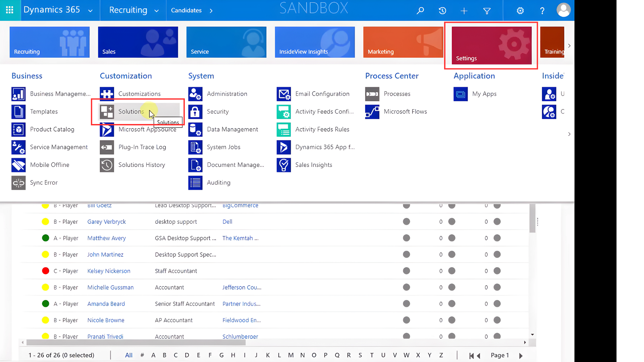Click the Business Management icon

click(x=18, y=94)
